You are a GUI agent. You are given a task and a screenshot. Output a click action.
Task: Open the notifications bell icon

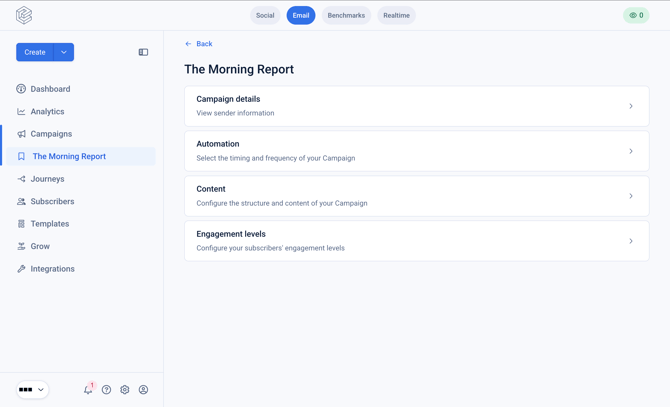[88, 389]
